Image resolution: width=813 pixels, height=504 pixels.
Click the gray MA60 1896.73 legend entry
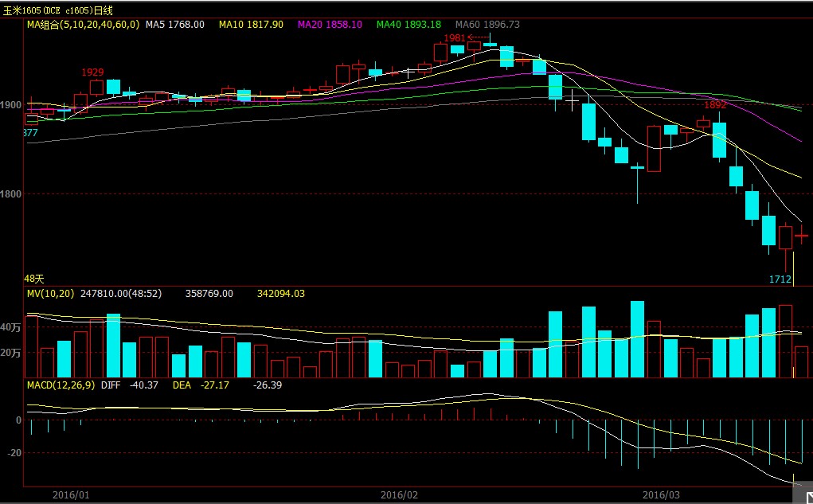click(x=487, y=25)
